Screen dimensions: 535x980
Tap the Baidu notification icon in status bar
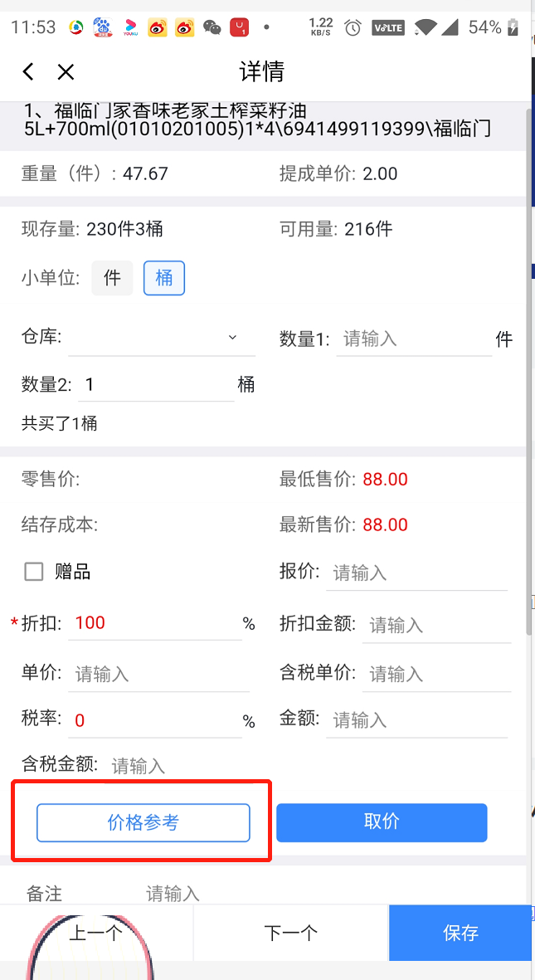pos(103,27)
